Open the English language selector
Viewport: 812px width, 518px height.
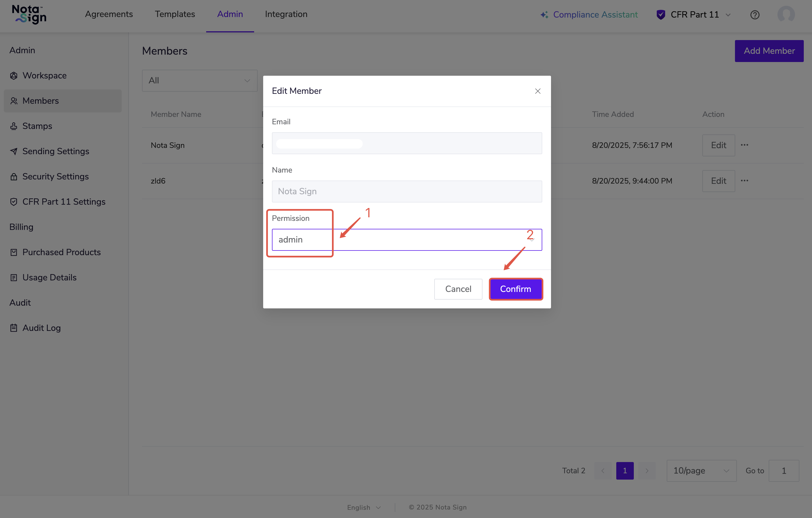(364, 507)
